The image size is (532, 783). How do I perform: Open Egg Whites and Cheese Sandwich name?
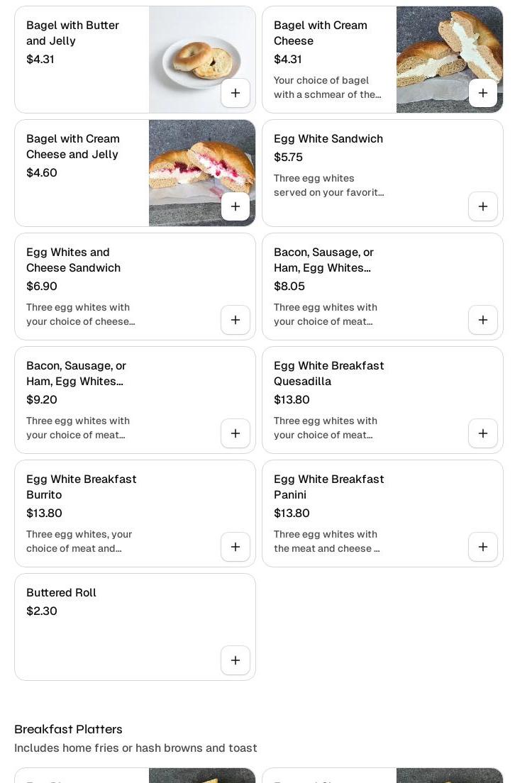tap(73, 260)
